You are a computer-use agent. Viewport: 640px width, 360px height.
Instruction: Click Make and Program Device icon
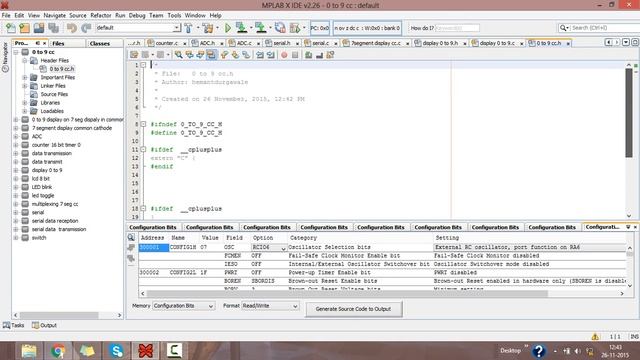pyautogui.click(x=242, y=28)
